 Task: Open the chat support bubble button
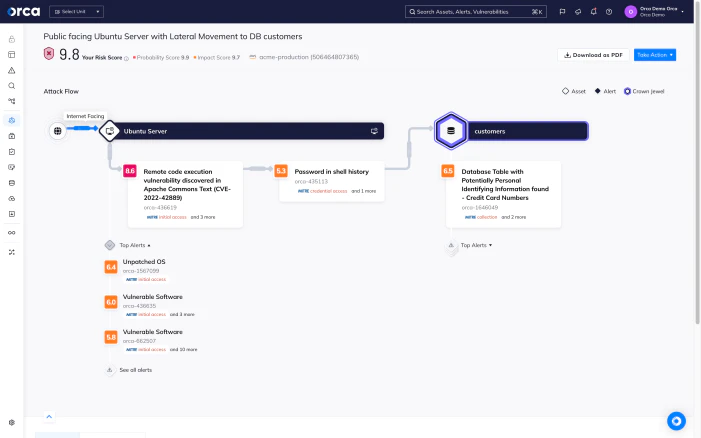click(x=676, y=421)
